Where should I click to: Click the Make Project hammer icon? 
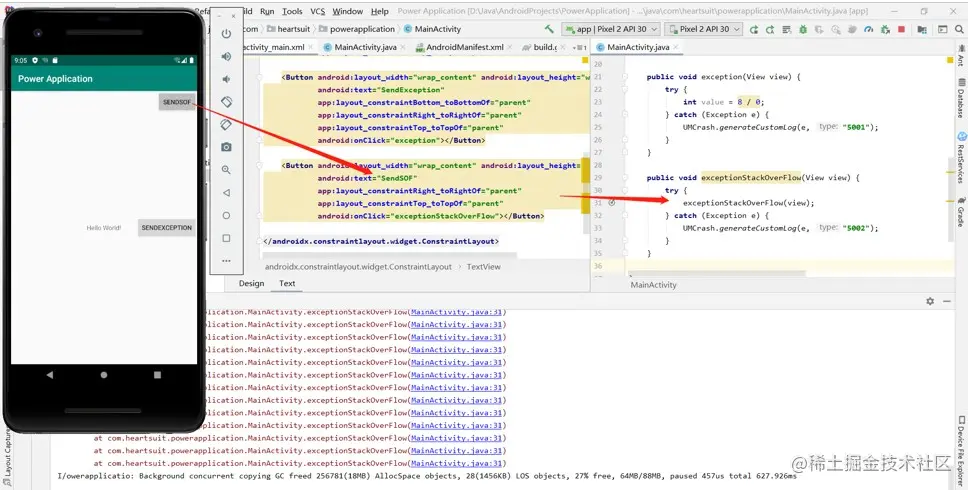(549, 29)
